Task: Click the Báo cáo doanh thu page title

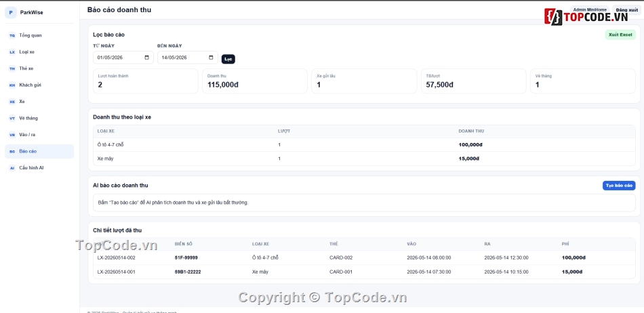Action: pos(119,10)
